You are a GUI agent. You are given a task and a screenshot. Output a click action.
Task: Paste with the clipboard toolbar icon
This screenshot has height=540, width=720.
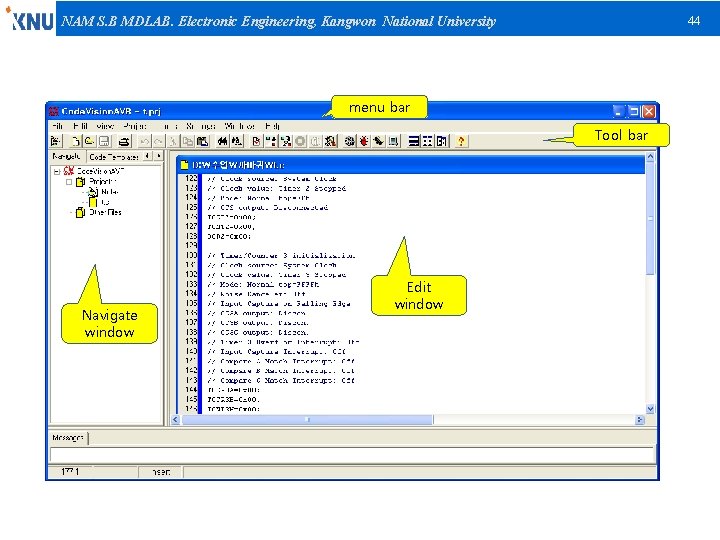tap(202, 141)
